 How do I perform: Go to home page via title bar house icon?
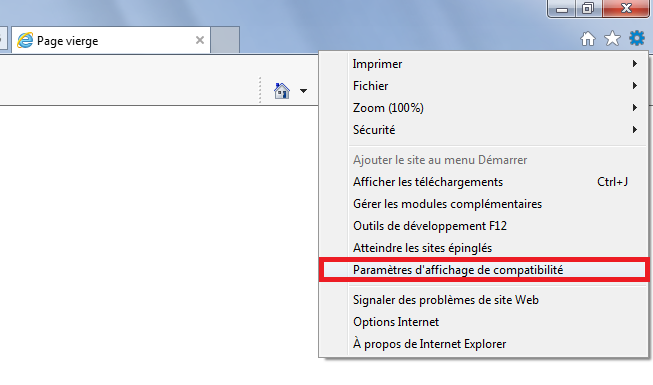pyautogui.click(x=588, y=39)
